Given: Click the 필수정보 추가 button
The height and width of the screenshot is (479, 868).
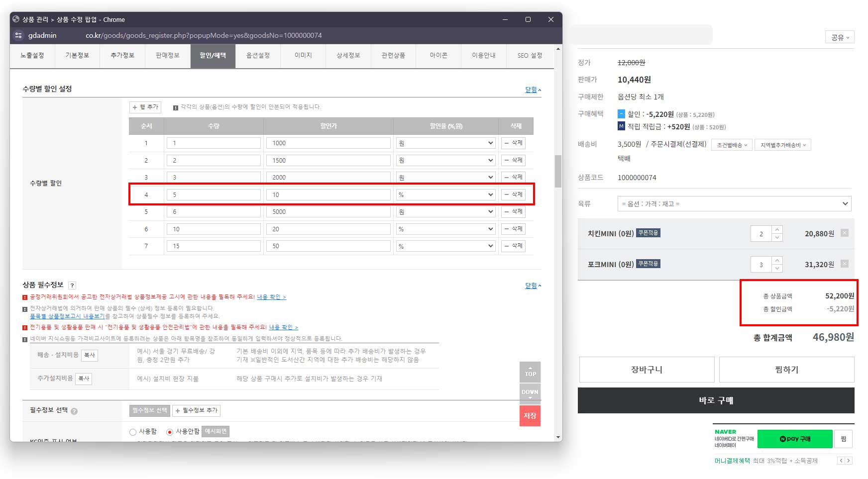Looking at the screenshot, I should coord(197,410).
